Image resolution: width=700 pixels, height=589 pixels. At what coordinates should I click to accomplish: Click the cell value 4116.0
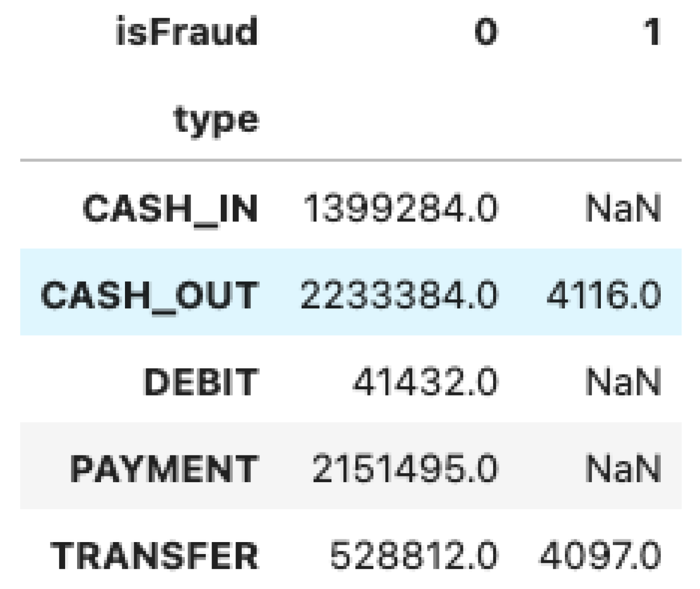[604, 295]
